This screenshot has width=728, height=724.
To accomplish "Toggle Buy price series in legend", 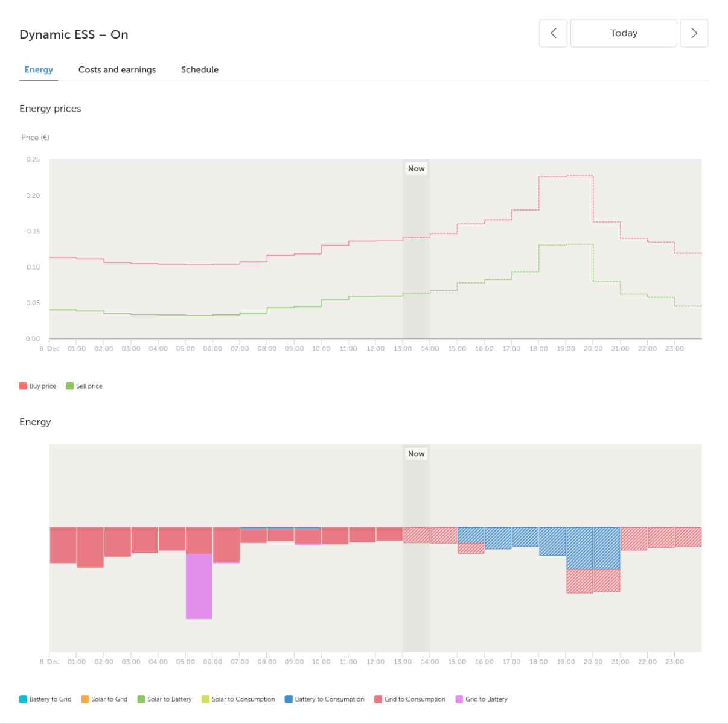I will [x=37, y=386].
